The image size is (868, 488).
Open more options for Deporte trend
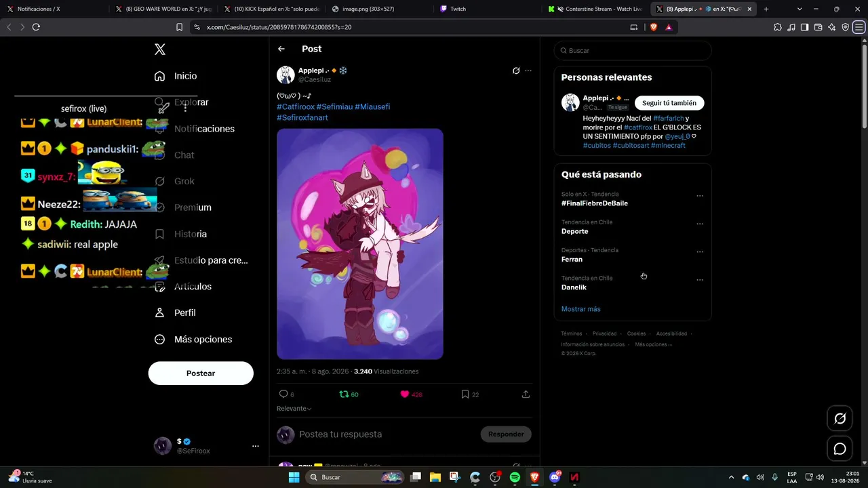(x=700, y=224)
